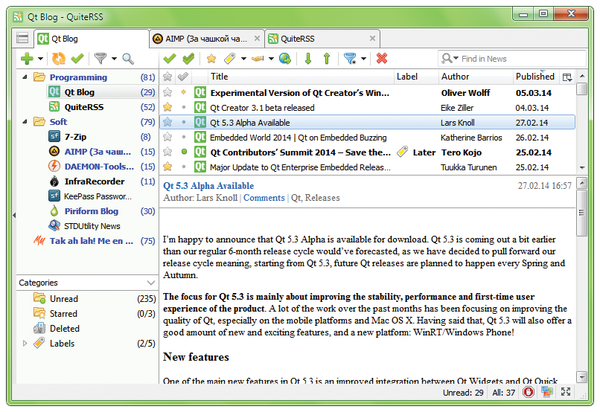This screenshot has width=600, height=412.
Task: Click the green plus Add feed icon
Action: click(x=27, y=59)
